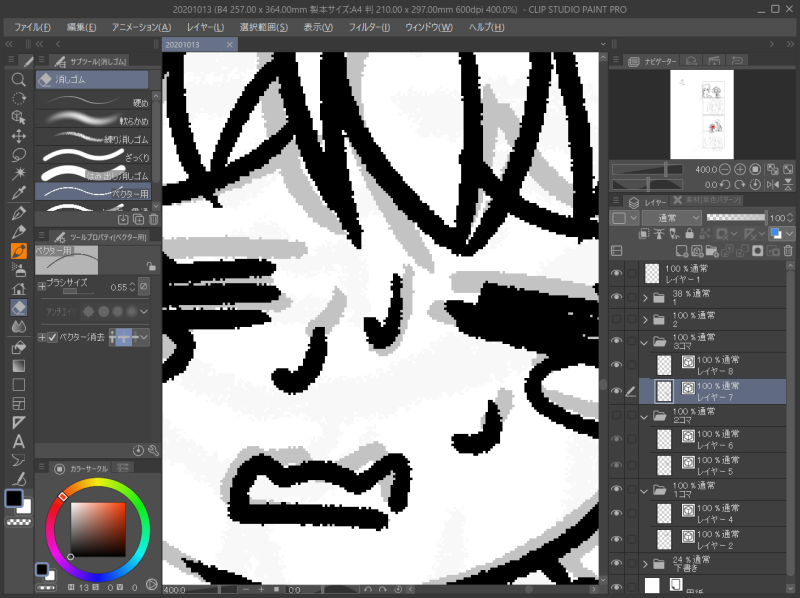
Task: Click New vector layer icon
Action: point(696,251)
